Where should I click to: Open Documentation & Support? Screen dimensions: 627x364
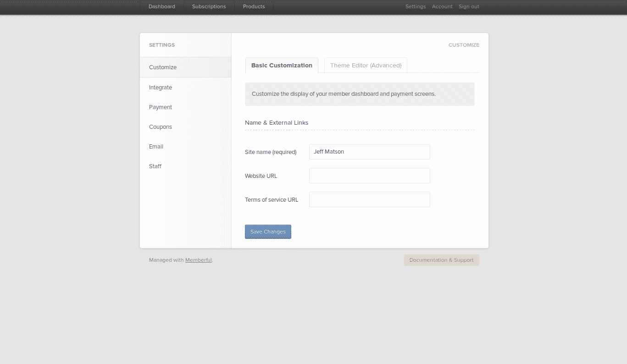441,260
